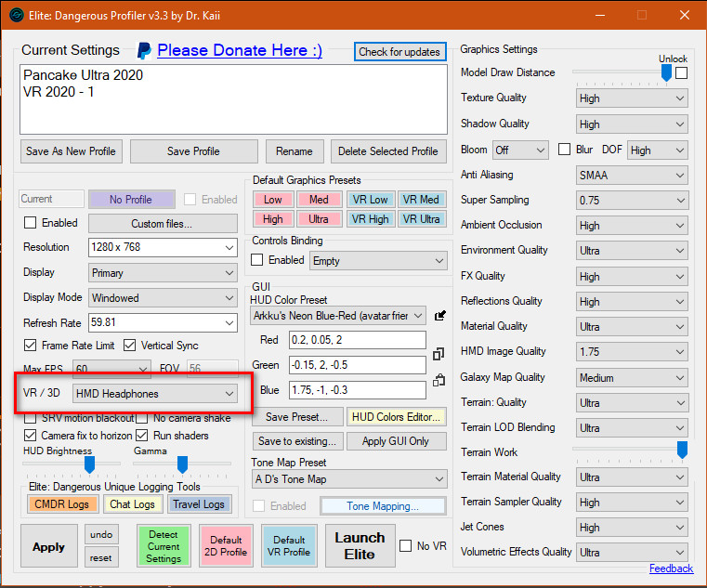Click the Save Preset button
The image size is (707, 588).
pos(297,417)
